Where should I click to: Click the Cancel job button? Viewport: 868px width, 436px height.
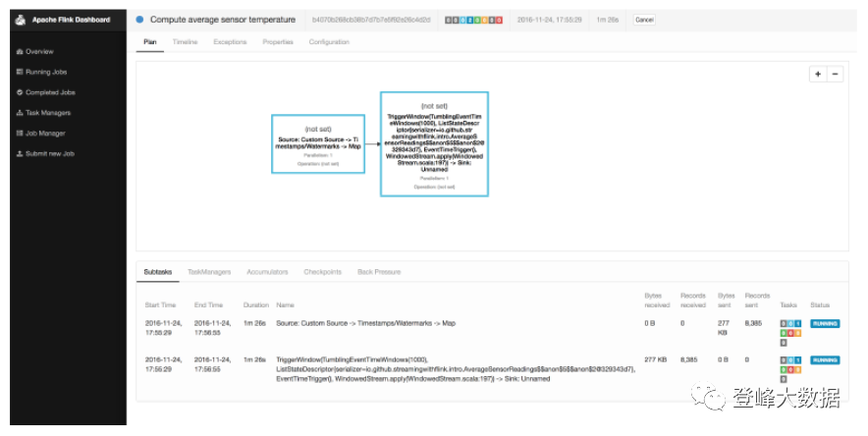click(x=644, y=20)
